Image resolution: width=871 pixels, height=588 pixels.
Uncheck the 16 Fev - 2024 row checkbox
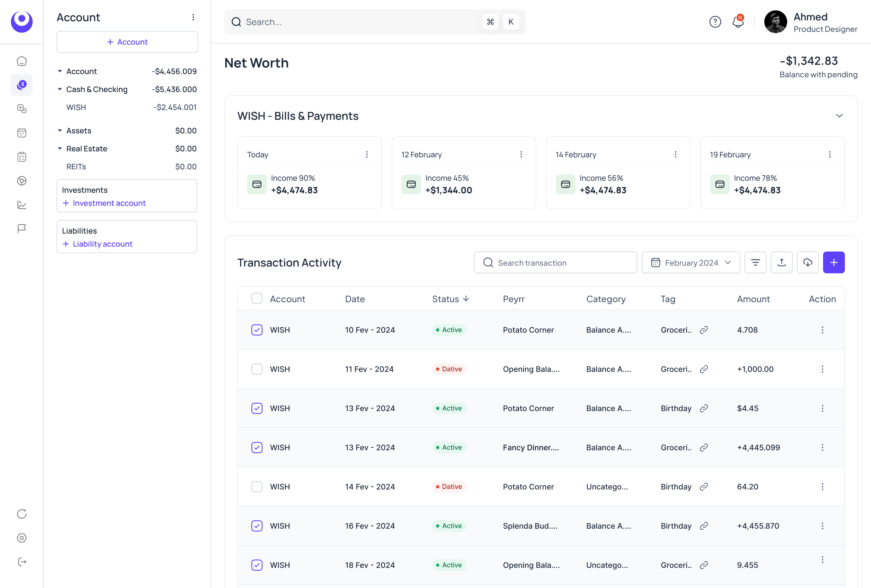[257, 526]
